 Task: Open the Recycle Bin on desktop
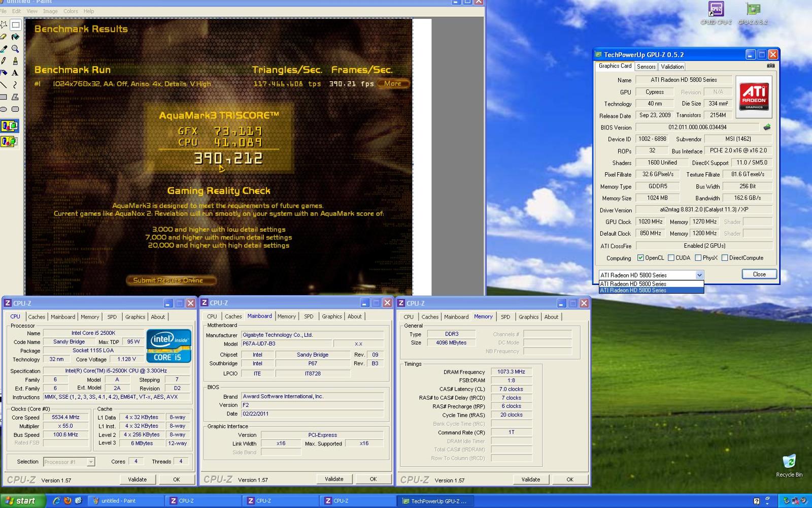pos(789,465)
